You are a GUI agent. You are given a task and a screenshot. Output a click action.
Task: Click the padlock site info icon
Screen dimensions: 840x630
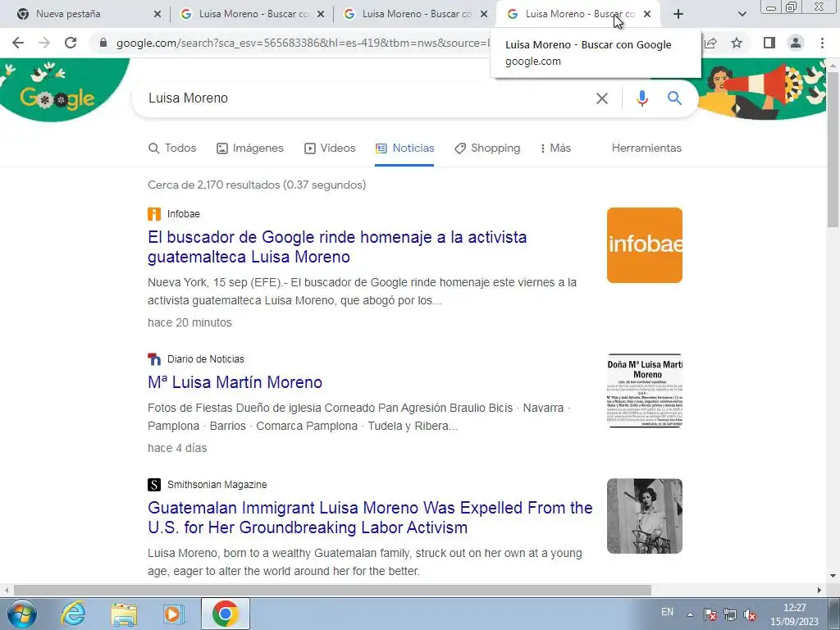pyautogui.click(x=103, y=43)
